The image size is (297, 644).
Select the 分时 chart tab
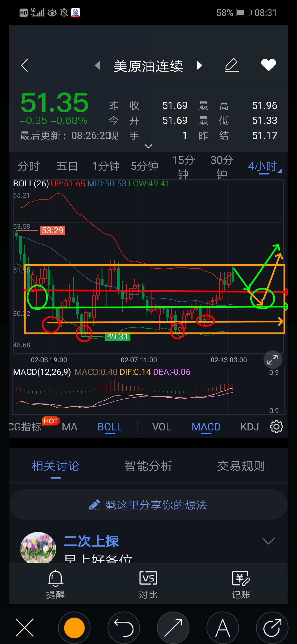29,166
